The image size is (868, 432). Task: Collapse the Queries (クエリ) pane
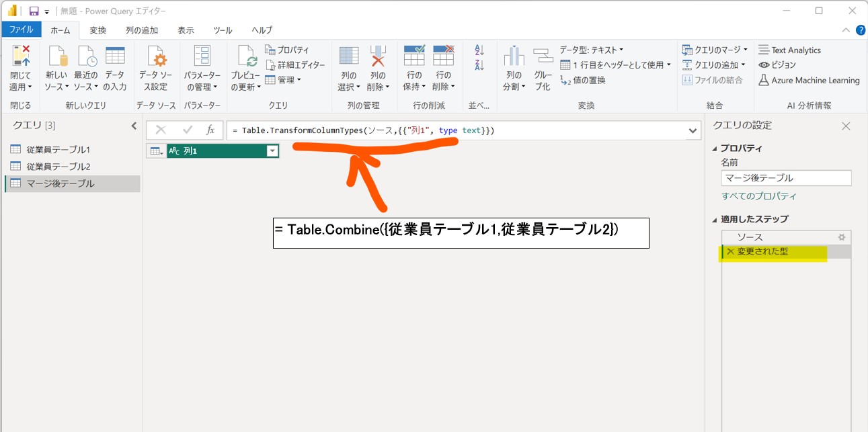pos(134,126)
